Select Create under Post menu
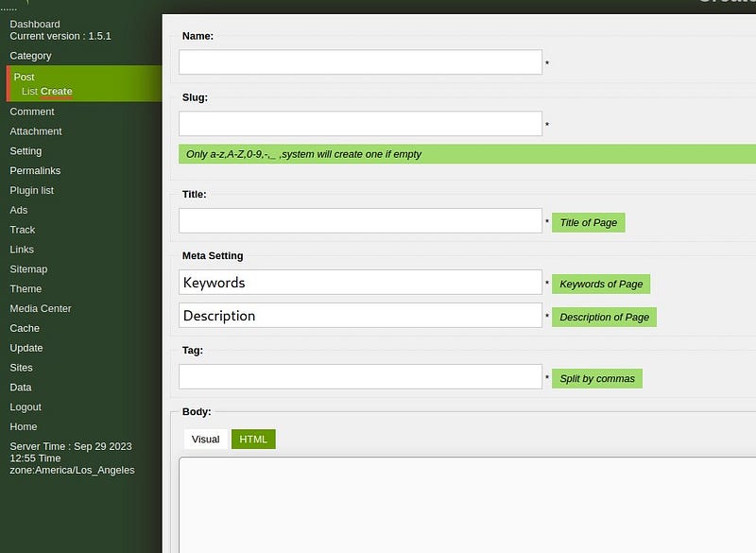756x553 pixels. pyautogui.click(x=57, y=92)
